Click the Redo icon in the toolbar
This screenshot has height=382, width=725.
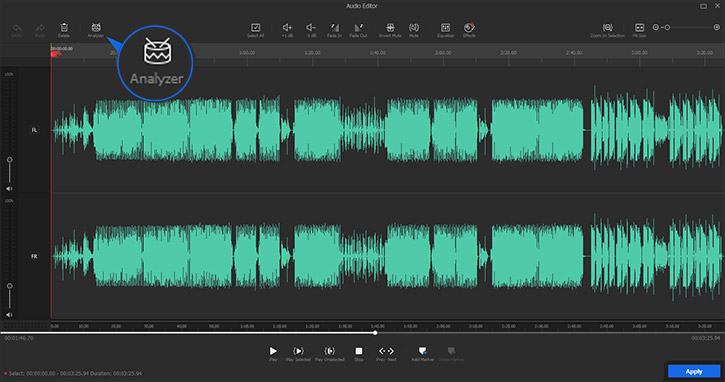(x=40, y=28)
